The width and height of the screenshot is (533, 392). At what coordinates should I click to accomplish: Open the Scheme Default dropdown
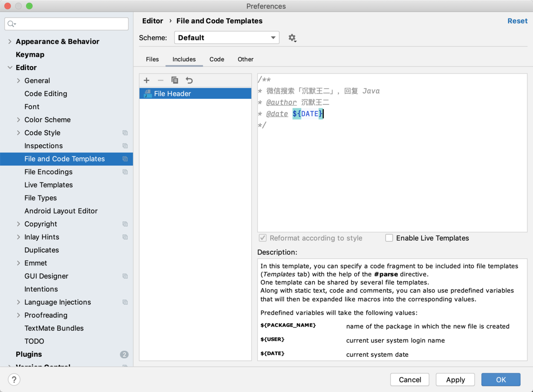[227, 38]
